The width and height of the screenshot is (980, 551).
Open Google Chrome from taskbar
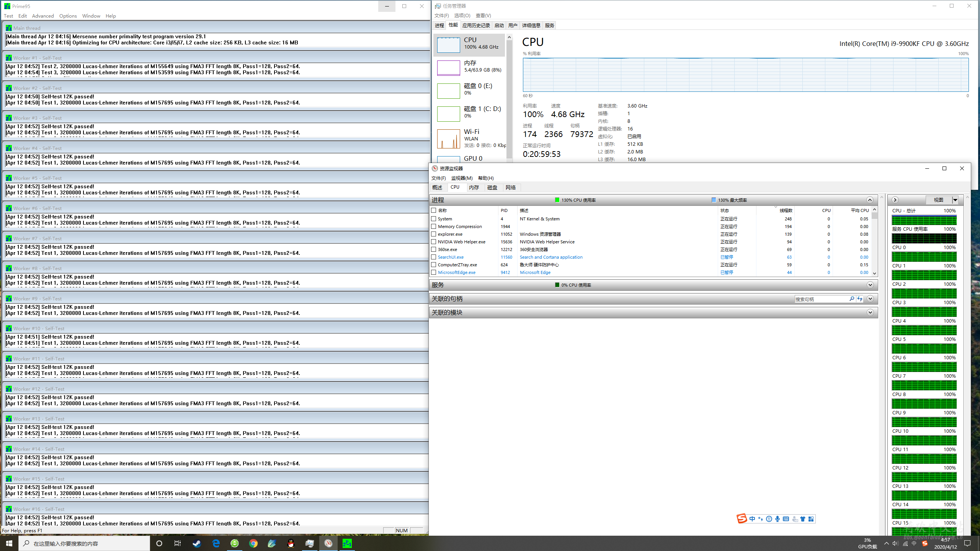[x=253, y=543]
